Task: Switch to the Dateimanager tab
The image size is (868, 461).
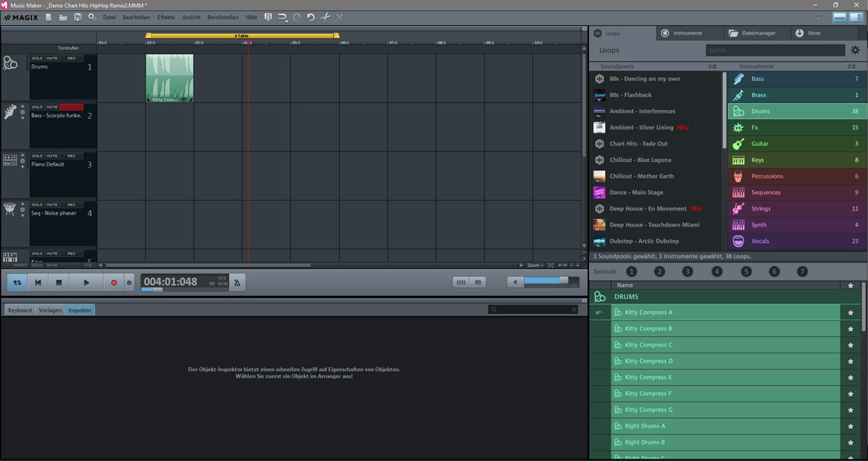Action: (x=757, y=33)
